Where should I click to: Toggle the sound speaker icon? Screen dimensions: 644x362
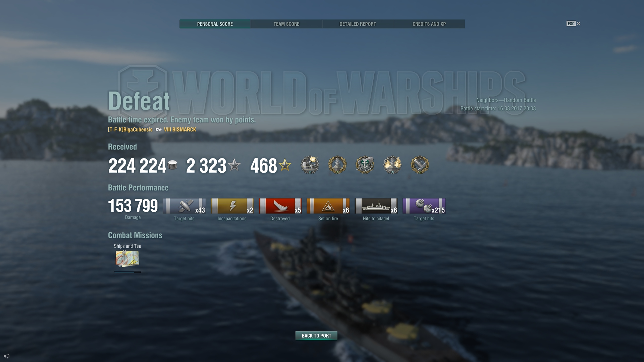pyautogui.click(x=6, y=356)
